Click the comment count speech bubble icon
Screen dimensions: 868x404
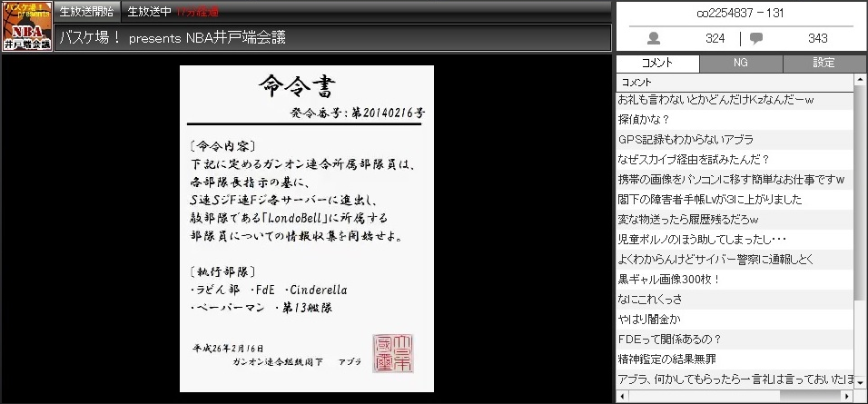[756, 38]
